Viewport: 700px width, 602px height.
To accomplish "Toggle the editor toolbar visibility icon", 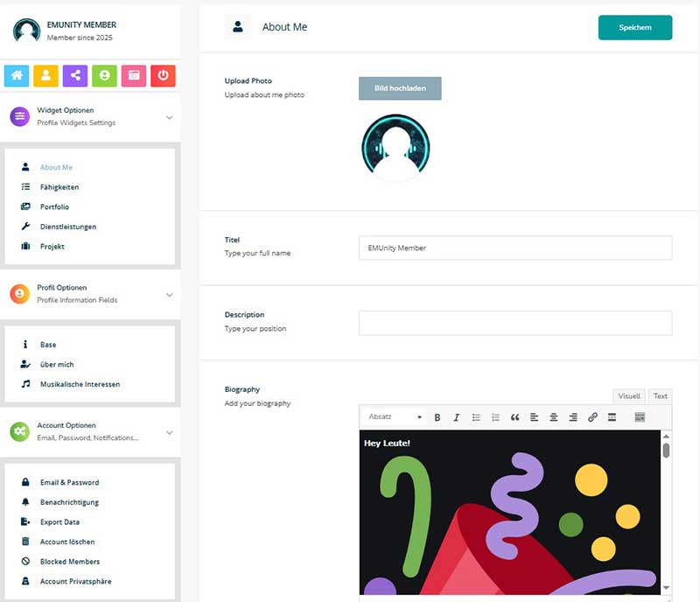I will coord(640,417).
